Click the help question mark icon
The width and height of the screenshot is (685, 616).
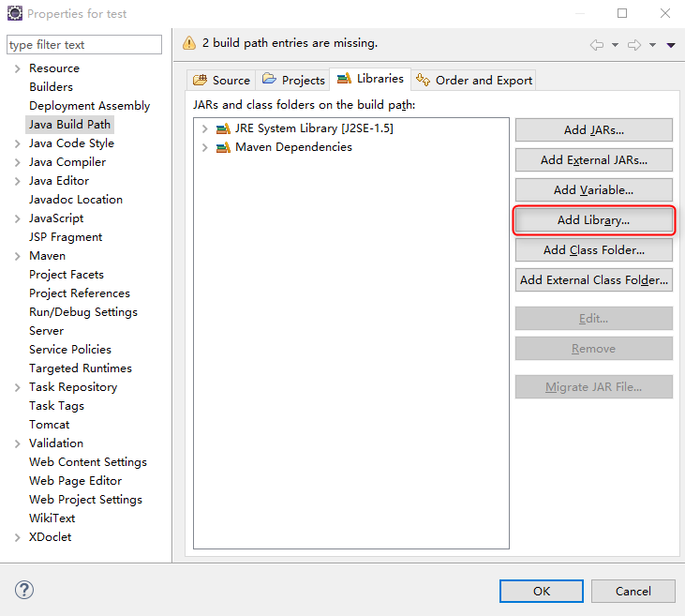coord(24,590)
